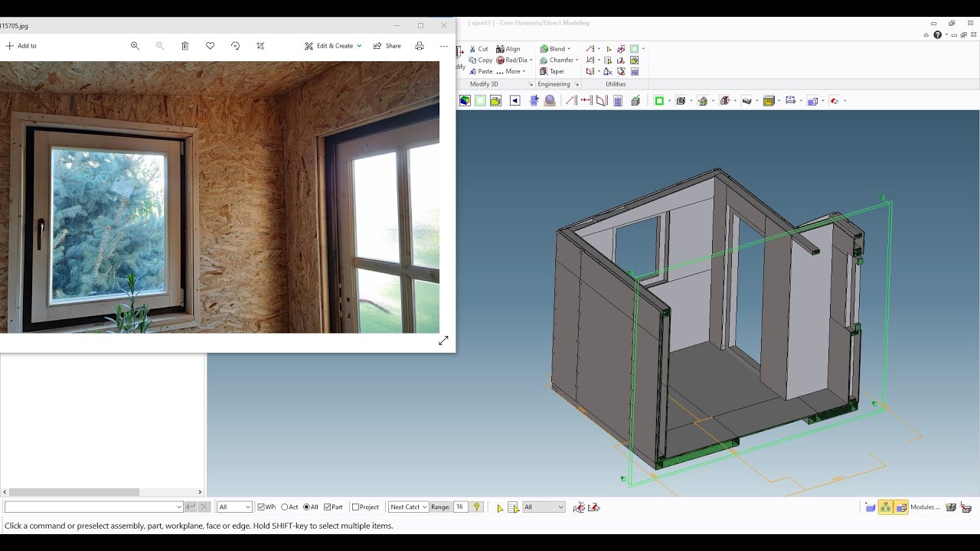Delete the photo with the trash icon
This screenshot has width=980, height=551.
185,46
